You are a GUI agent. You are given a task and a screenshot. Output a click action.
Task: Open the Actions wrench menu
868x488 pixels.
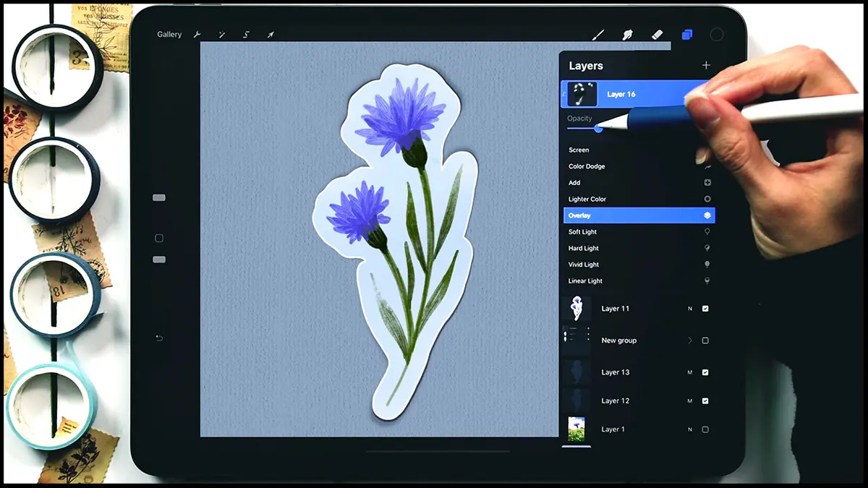(x=197, y=35)
